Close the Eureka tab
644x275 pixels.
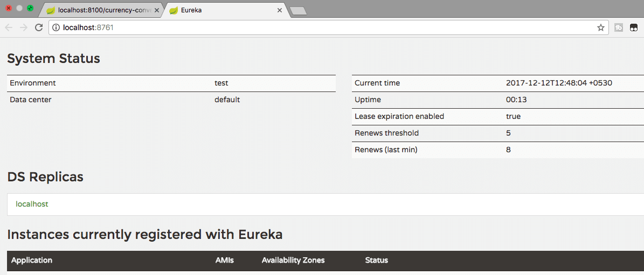click(x=280, y=10)
